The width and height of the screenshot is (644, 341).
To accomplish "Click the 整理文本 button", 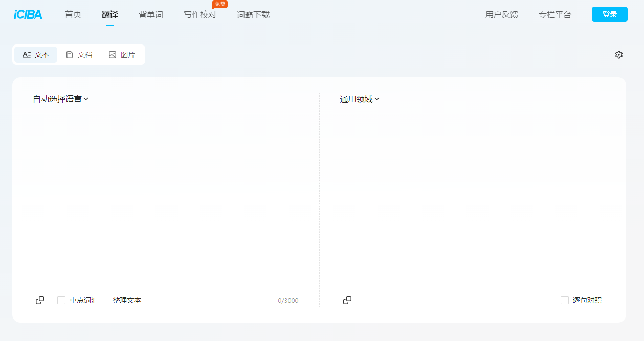I will pyautogui.click(x=127, y=300).
